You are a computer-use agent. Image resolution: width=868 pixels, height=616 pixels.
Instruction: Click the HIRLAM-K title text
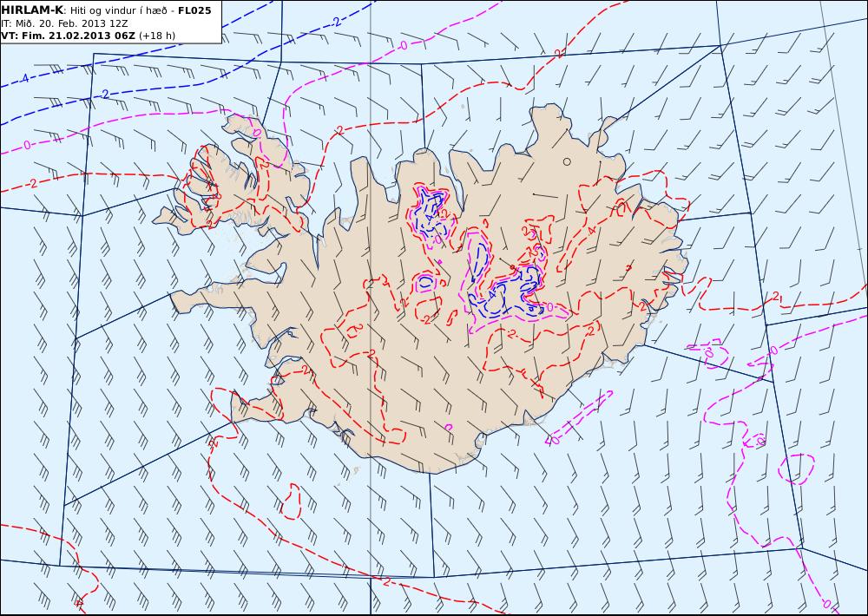[x=32, y=10]
